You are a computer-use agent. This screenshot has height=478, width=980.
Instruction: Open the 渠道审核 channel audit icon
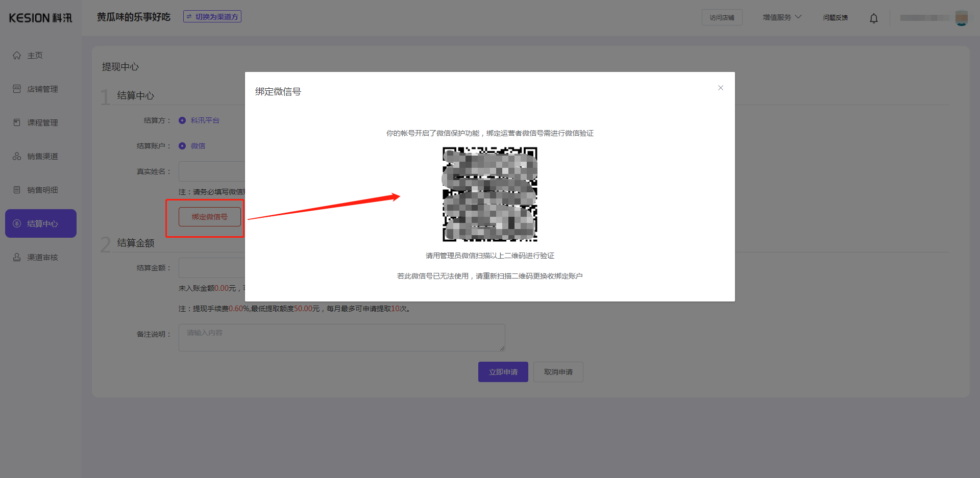pyautogui.click(x=16, y=257)
